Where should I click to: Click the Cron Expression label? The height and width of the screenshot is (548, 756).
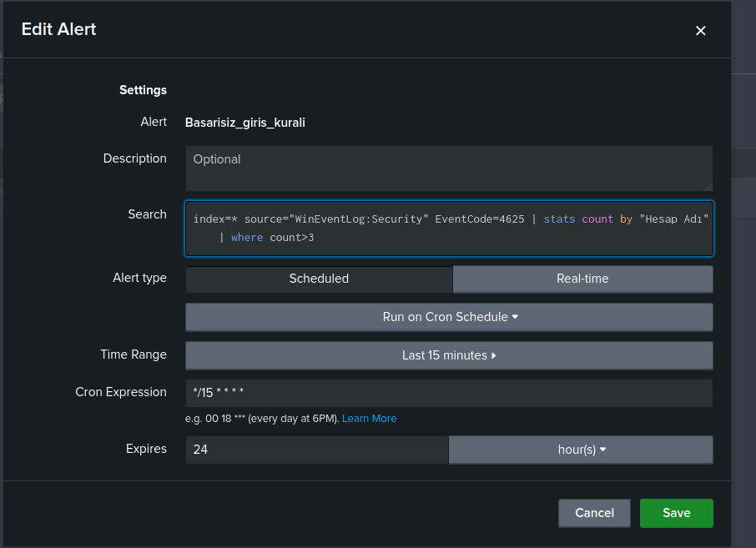coord(121,392)
